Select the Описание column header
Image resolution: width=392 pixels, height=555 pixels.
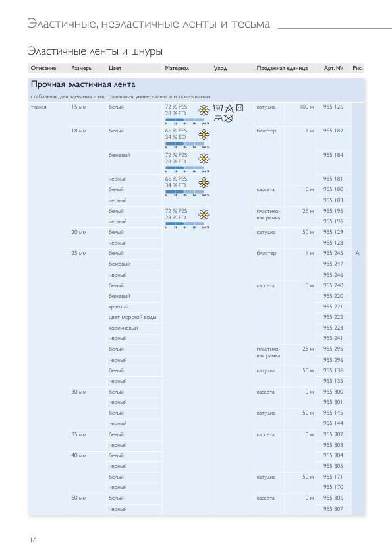pyautogui.click(x=43, y=68)
